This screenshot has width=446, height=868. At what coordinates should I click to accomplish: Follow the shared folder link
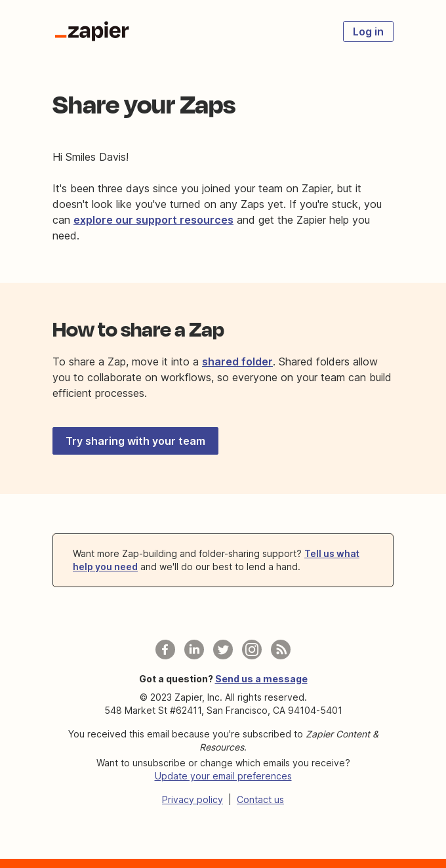coord(237,362)
